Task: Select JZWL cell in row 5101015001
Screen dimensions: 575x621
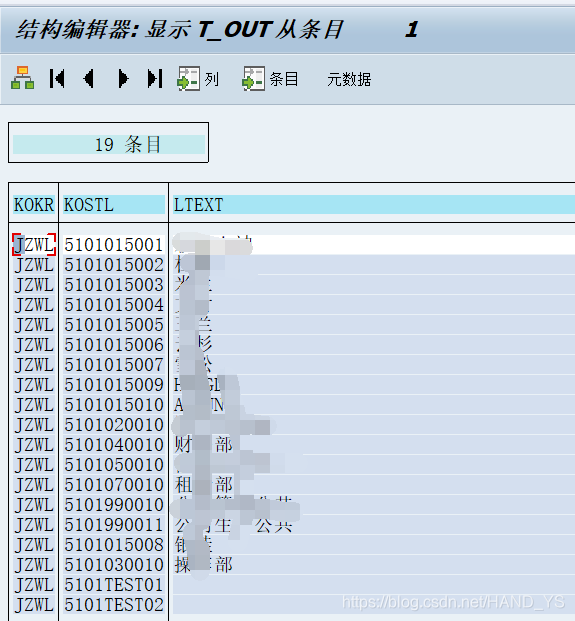Action: (34, 245)
